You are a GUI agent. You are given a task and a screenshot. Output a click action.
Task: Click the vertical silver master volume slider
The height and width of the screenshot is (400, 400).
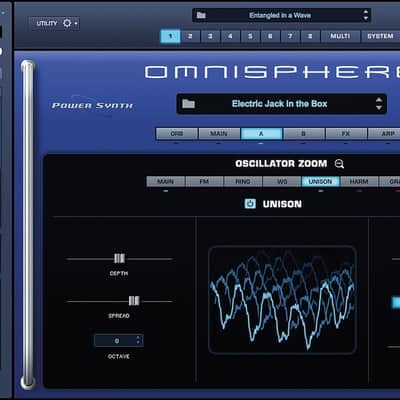click(x=28, y=224)
